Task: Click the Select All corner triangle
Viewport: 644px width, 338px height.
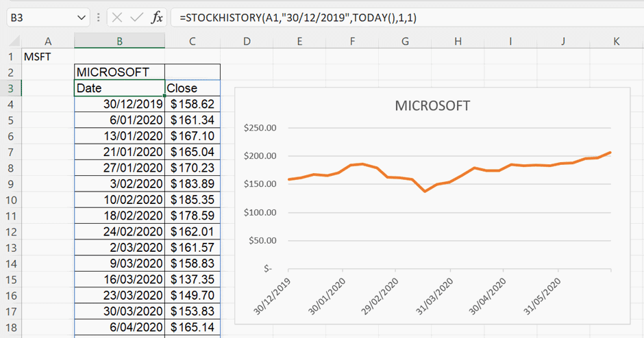Action: click(11, 42)
